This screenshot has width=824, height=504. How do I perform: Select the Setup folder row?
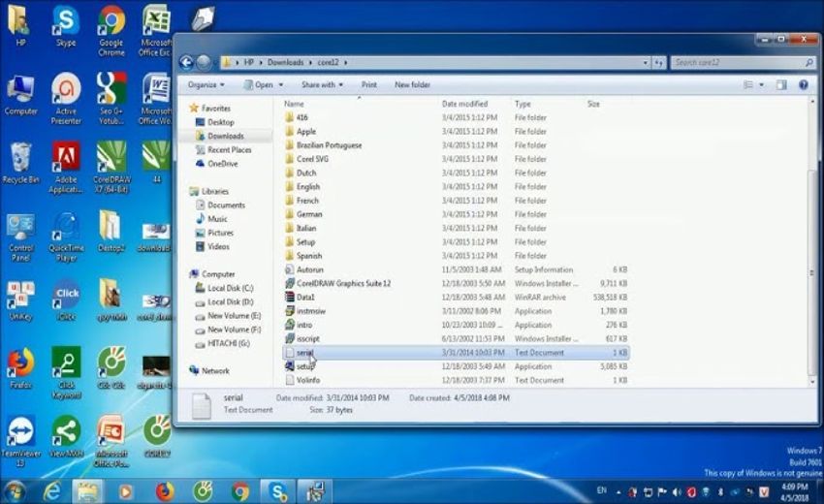click(457, 241)
